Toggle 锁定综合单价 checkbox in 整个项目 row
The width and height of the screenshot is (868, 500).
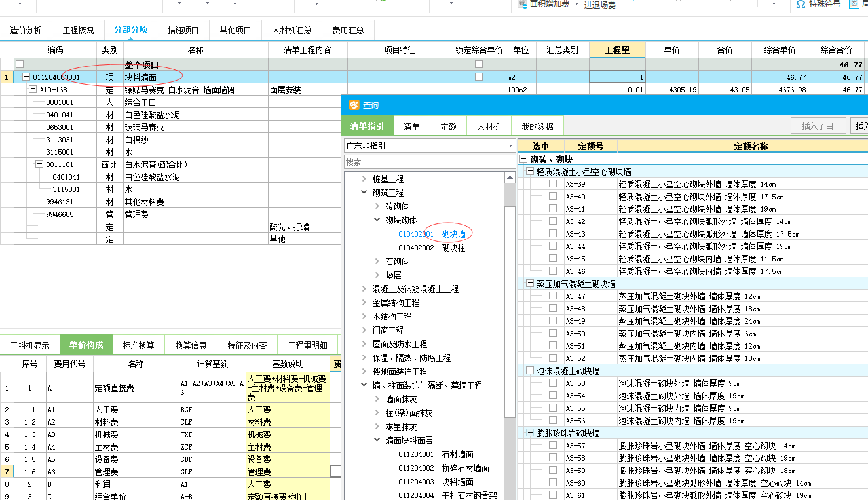479,64
